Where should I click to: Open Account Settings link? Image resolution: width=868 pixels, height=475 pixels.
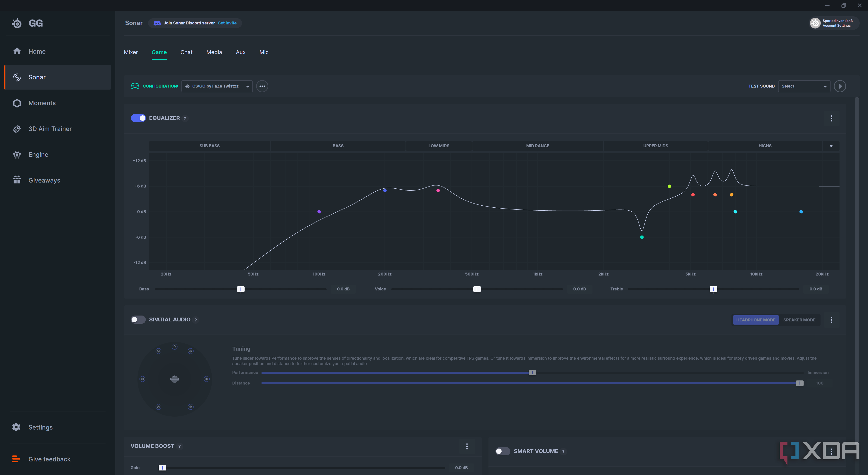pyautogui.click(x=836, y=26)
